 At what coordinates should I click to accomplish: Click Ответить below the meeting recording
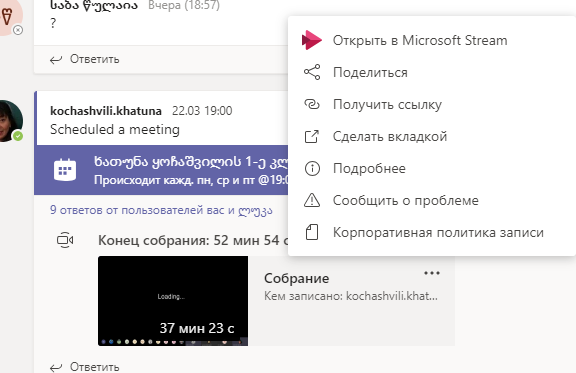[94, 367]
